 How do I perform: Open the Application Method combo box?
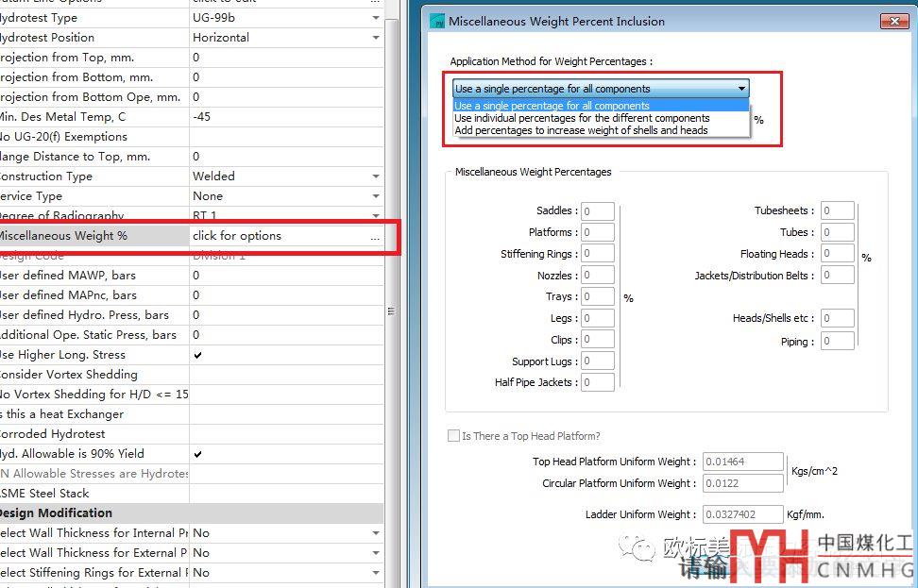point(601,89)
